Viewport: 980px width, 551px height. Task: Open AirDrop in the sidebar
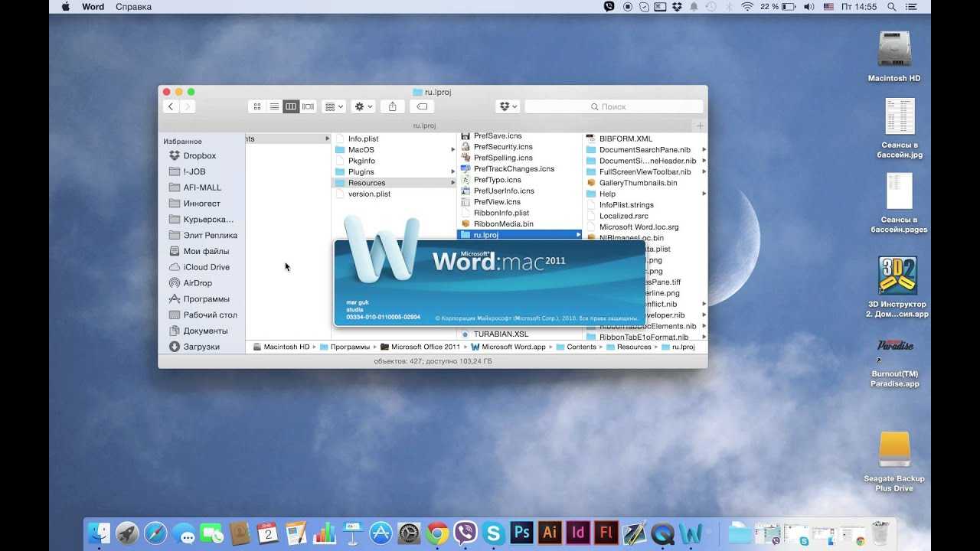pos(198,283)
